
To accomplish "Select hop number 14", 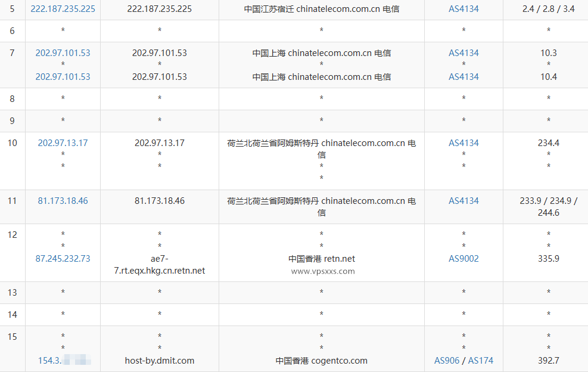I will click(13, 315).
